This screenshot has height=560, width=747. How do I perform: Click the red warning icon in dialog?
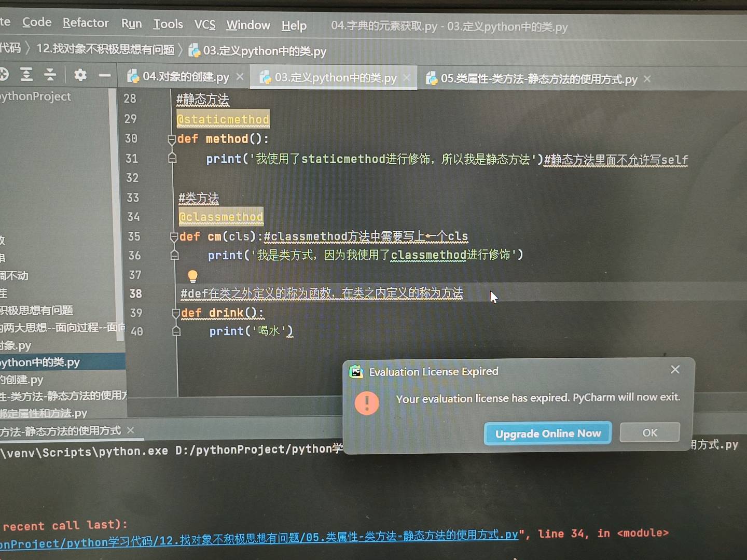coord(367,403)
